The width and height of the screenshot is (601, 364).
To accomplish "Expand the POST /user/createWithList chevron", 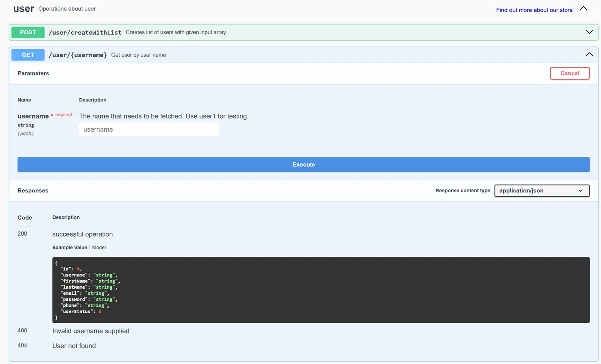I will [589, 32].
